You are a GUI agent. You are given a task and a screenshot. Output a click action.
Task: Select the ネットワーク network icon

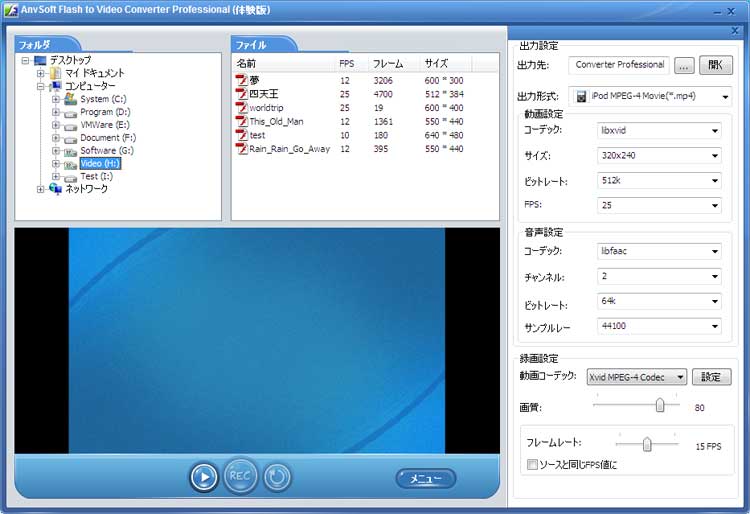click(x=55, y=189)
